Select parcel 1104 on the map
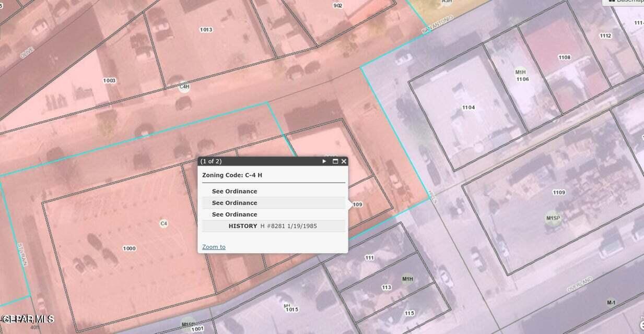The image size is (644, 334). (469, 108)
